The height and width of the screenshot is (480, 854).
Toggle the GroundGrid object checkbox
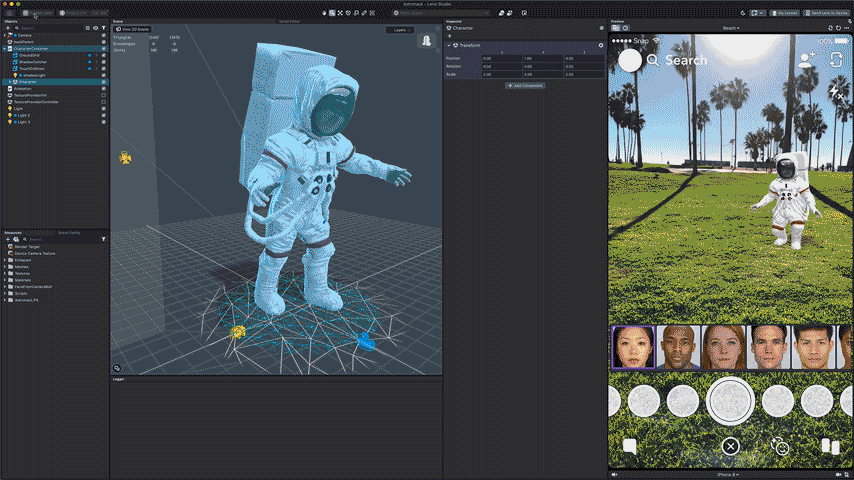click(x=103, y=55)
